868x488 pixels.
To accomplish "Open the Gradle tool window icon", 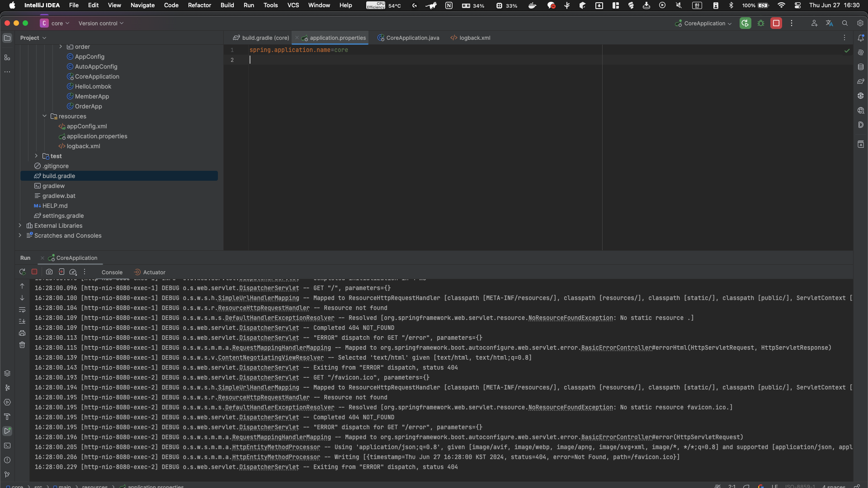I will [x=861, y=81].
